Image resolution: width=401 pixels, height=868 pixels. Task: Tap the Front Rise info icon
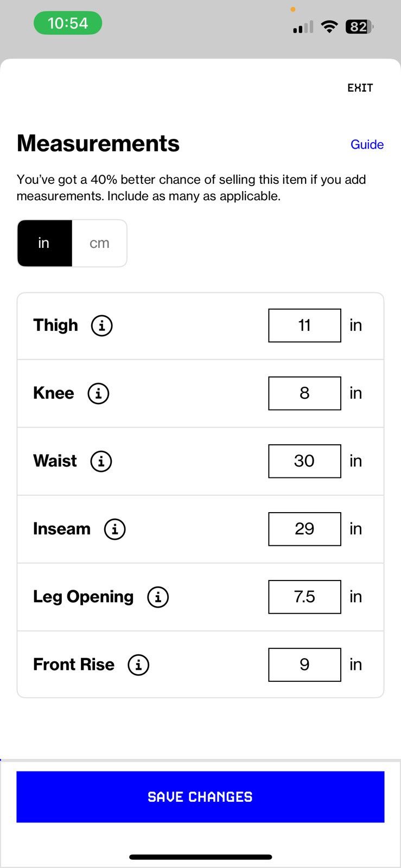click(x=138, y=665)
